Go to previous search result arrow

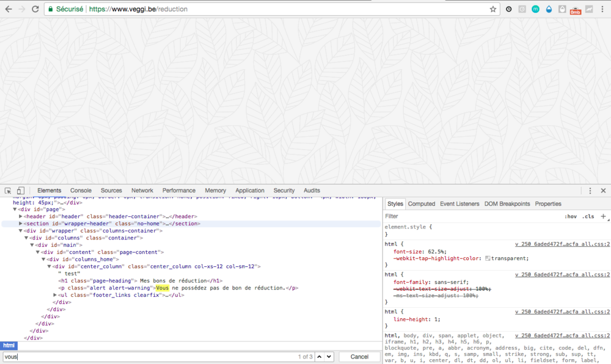[320, 357]
